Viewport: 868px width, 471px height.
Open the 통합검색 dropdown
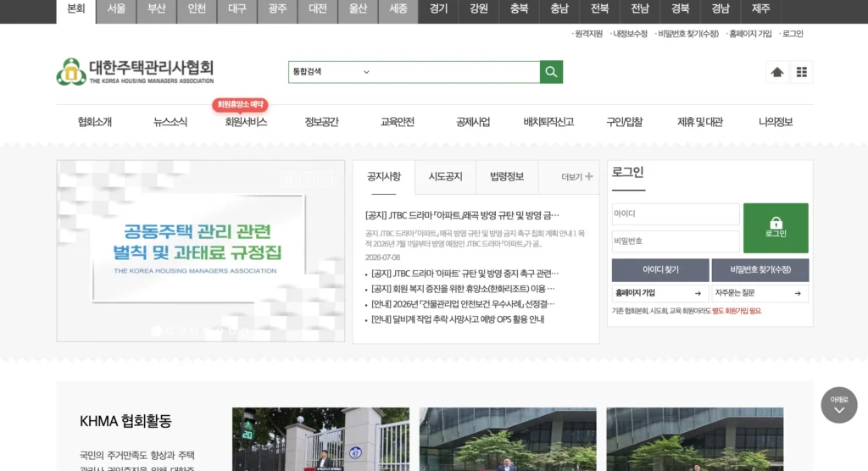[331, 72]
